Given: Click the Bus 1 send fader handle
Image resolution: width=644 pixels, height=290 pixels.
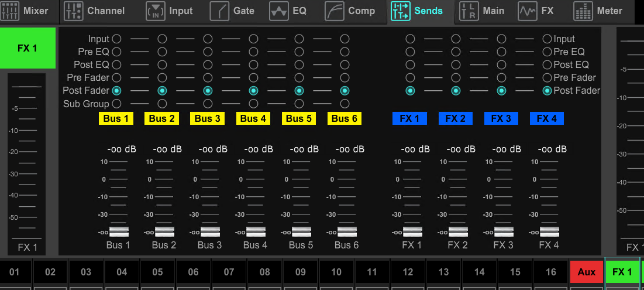Looking at the screenshot, I should click(x=119, y=232).
